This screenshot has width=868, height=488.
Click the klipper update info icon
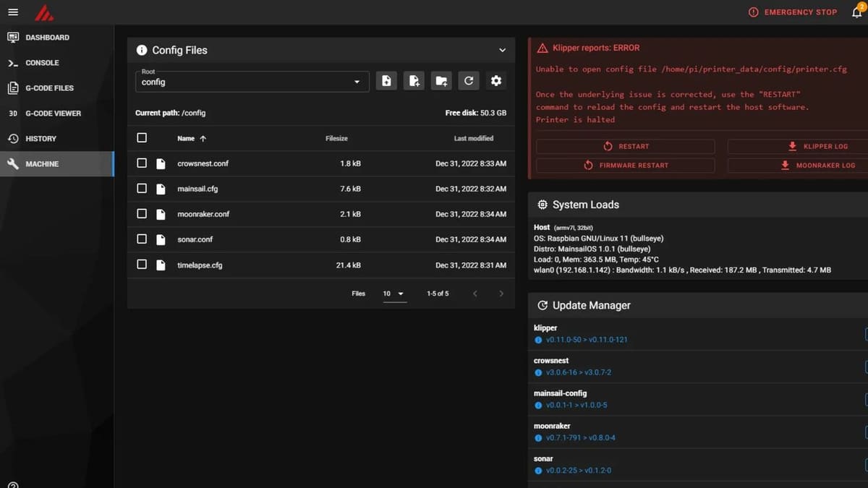coord(538,340)
